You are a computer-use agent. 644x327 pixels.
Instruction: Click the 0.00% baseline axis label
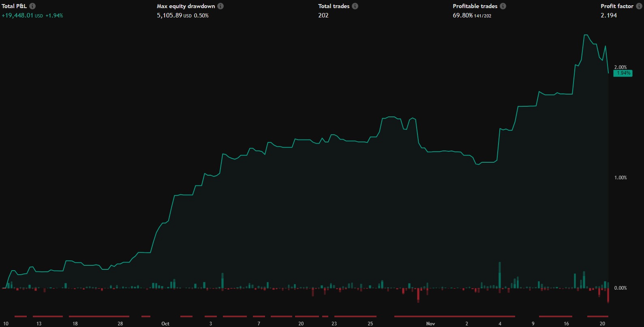coord(620,288)
